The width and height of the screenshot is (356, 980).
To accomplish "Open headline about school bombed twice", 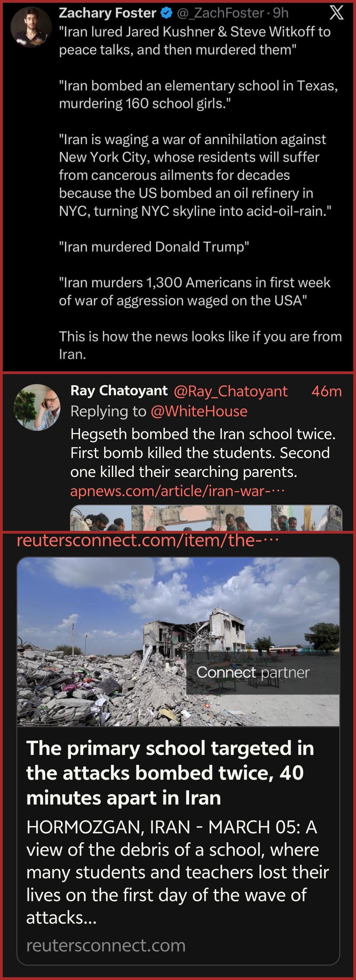I will 170,773.
